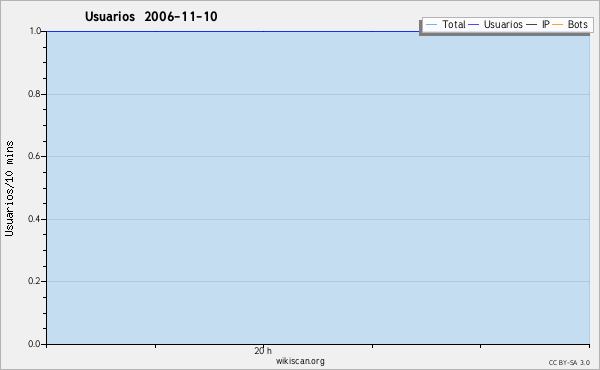Screen dimensions: 600x370
Task: Click the 20 h x-axis label
Action: pyautogui.click(x=263, y=350)
